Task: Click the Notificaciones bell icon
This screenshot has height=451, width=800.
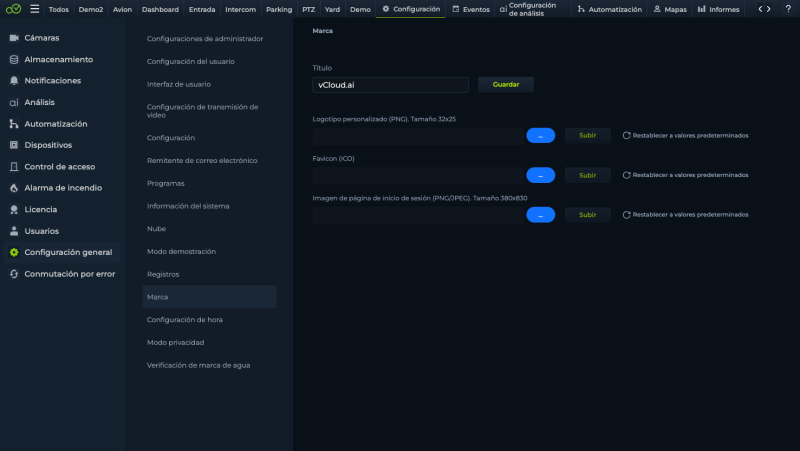Action: click(14, 81)
